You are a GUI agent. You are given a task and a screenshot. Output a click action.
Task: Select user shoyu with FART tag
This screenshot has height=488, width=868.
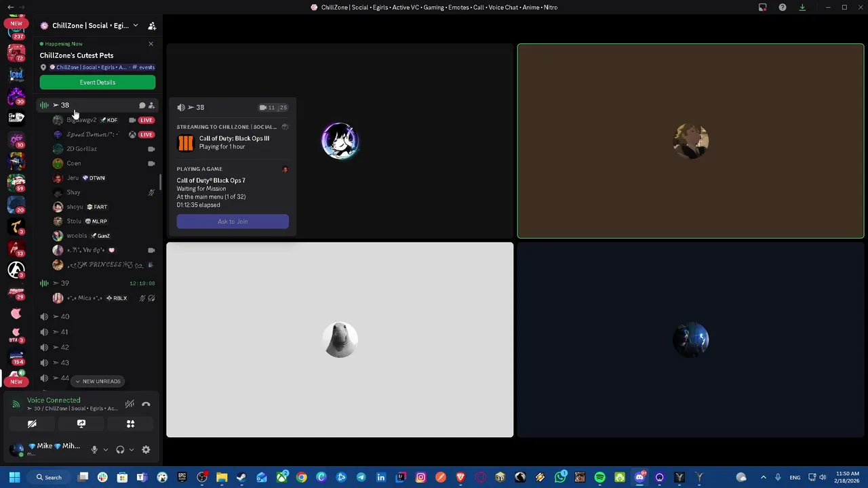pos(104,207)
